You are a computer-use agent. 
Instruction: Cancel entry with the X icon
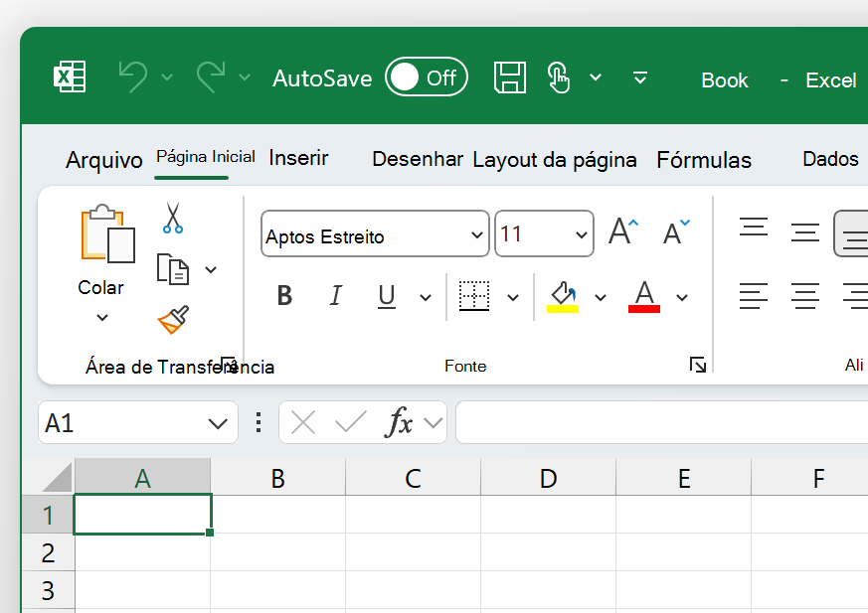(x=303, y=423)
